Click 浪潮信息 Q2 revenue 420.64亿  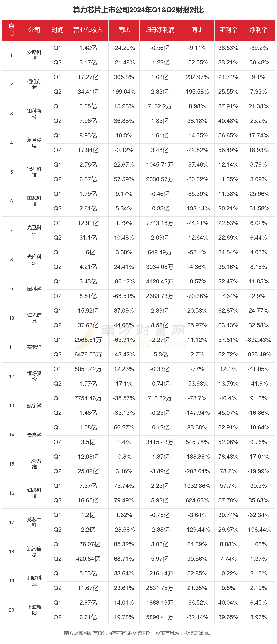coord(88,559)
